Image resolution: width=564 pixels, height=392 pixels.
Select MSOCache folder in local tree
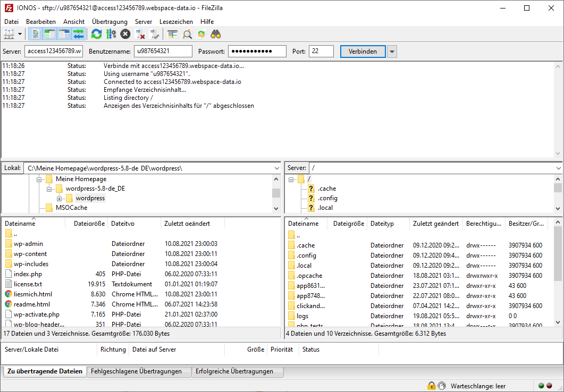(71, 208)
